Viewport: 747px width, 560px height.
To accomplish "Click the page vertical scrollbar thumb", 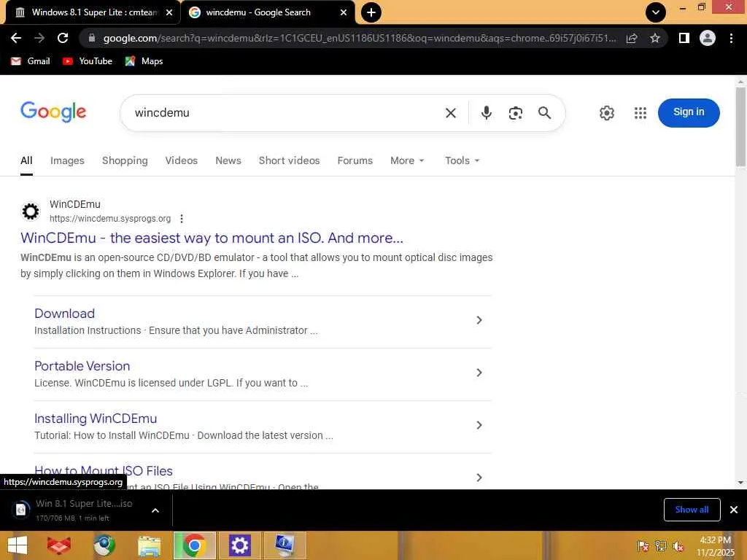I will (740, 127).
